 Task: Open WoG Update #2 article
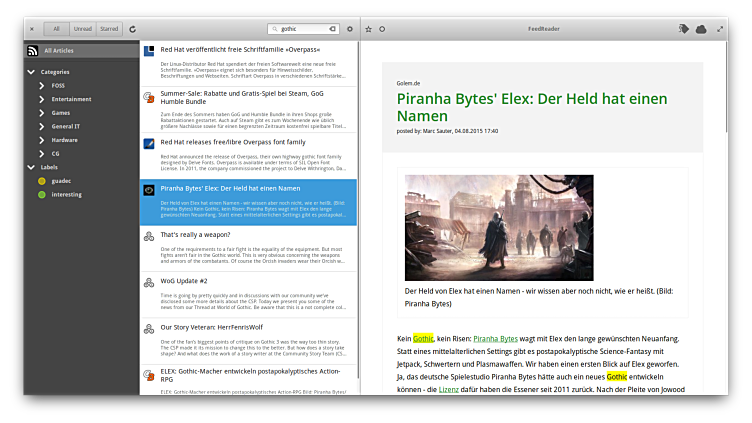click(x=248, y=295)
